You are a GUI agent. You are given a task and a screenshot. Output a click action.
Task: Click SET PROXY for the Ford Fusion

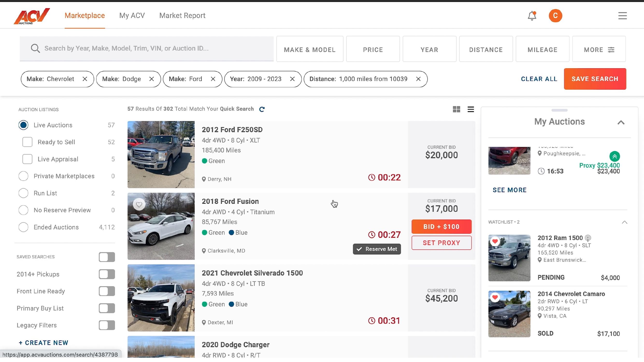(x=442, y=243)
